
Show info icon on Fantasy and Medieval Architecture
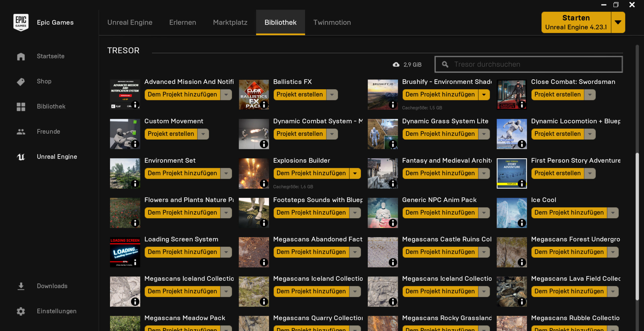point(393,183)
